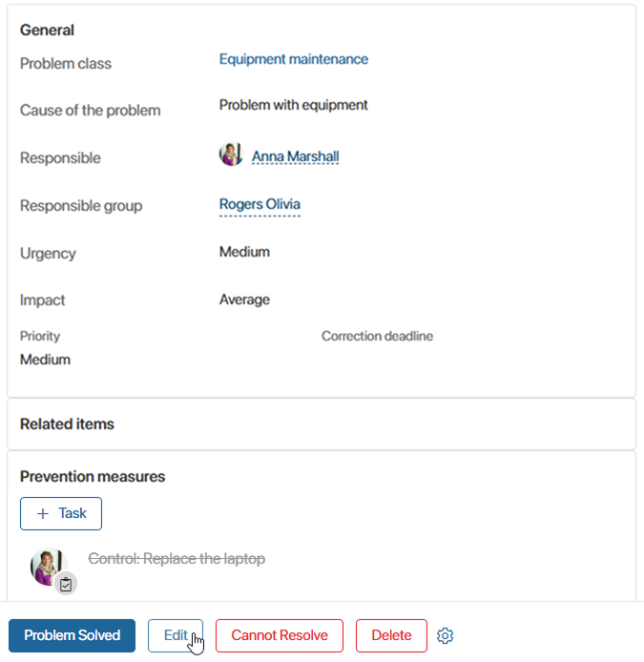Select the Impact value Average
The width and height of the screenshot is (644, 662).
(244, 300)
